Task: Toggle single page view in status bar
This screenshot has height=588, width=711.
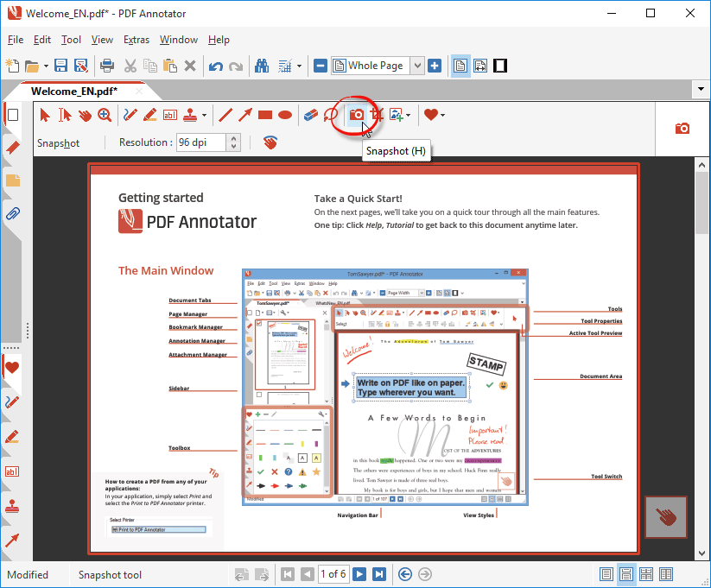Action: pyautogui.click(x=607, y=574)
